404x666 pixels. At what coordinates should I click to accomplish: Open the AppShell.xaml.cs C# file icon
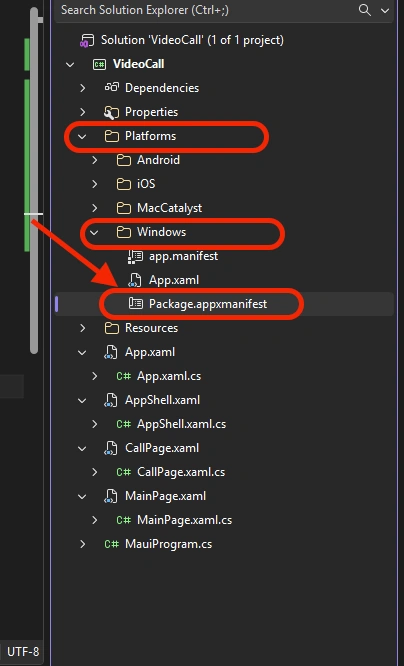click(124, 424)
